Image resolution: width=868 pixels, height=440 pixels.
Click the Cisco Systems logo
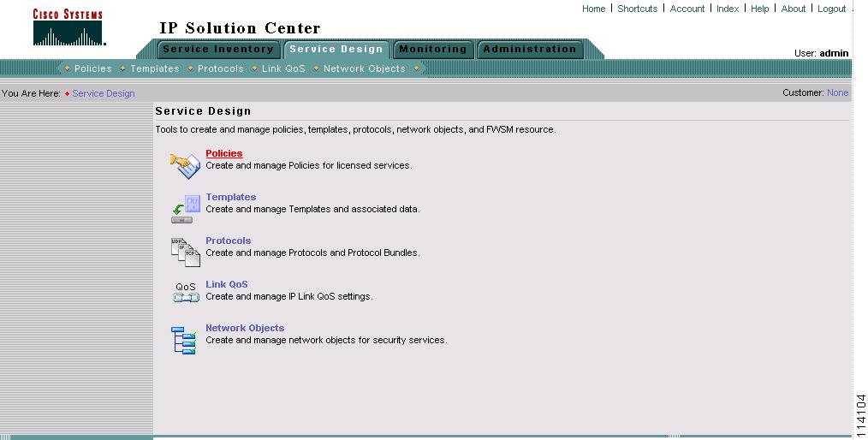click(68, 27)
